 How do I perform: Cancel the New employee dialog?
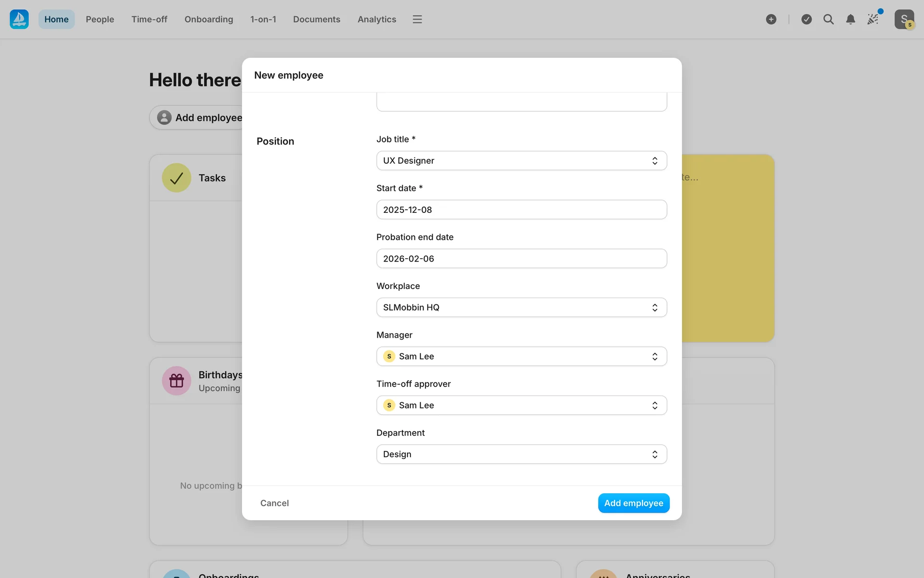tap(274, 503)
